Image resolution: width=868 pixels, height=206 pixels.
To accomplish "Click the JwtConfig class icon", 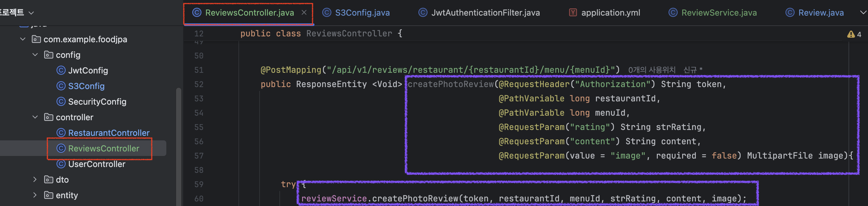I will [x=61, y=70].
